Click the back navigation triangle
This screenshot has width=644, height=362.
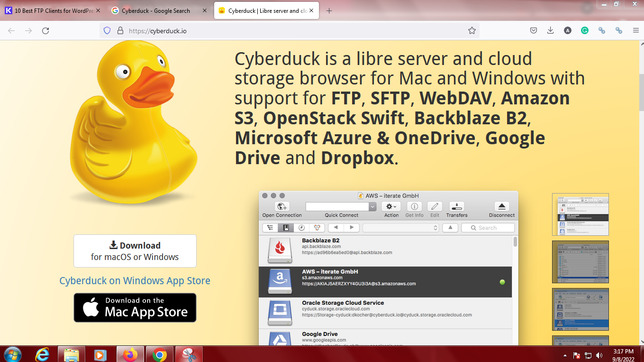336,228
